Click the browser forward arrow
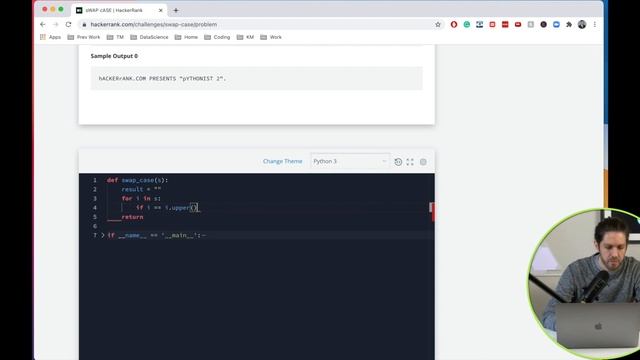Viewport: 640px width, 360px height. point(56,24)
